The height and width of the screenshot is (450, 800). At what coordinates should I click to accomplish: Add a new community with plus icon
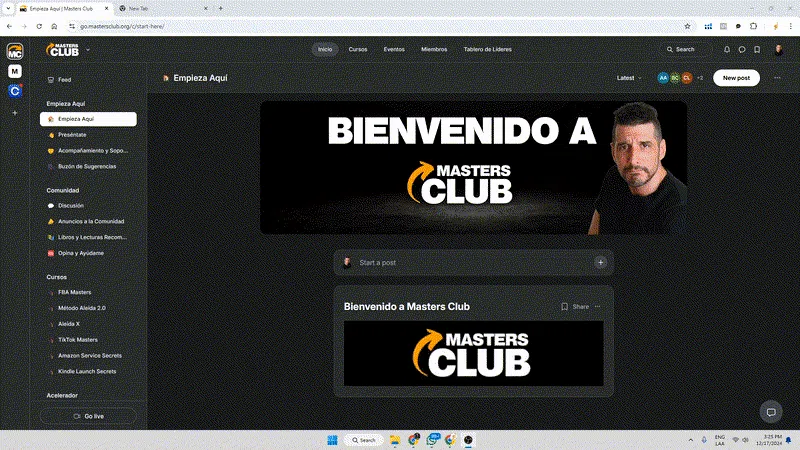[x=15, y=113]
